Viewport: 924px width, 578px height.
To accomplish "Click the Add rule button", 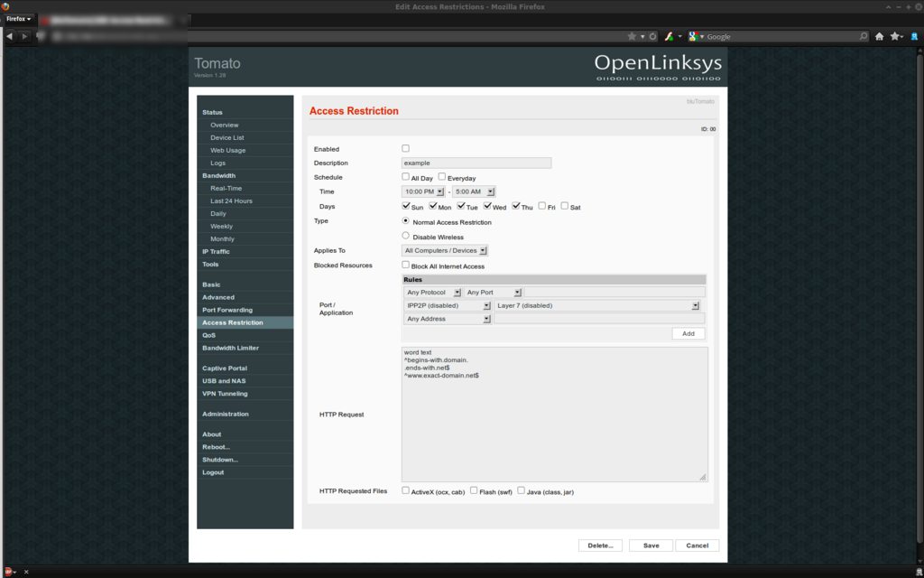I will point(688,334).
